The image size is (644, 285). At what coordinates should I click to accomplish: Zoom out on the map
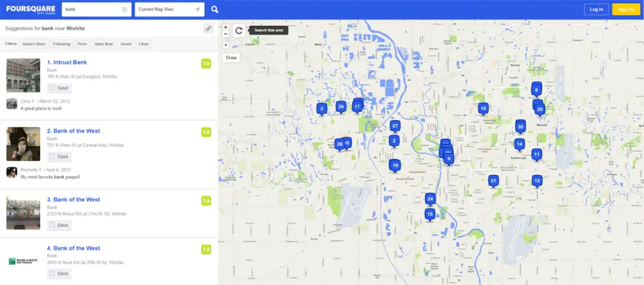tap(226, 34)
